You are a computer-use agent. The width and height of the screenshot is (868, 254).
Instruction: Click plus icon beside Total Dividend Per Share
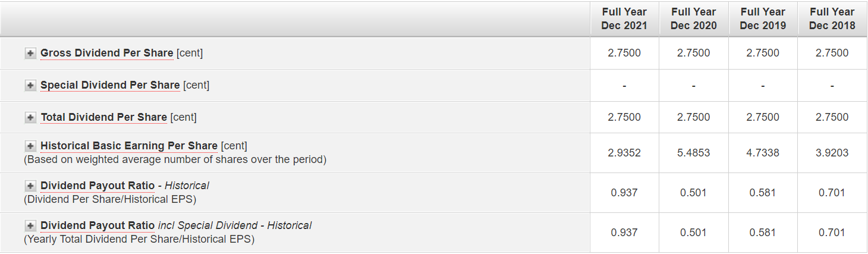(x=30, y=118)
